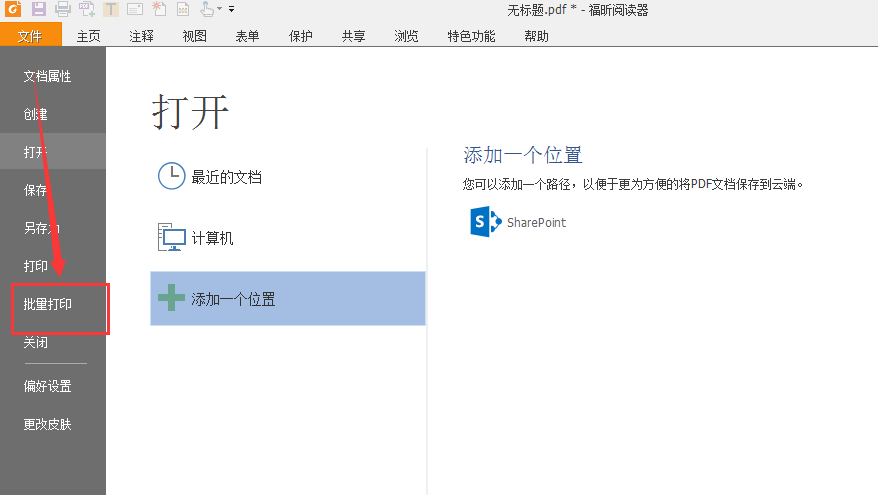The height and width of the screenshot is (495, 878).
Task: Click the hand touch mode icon
Action: 207,8
